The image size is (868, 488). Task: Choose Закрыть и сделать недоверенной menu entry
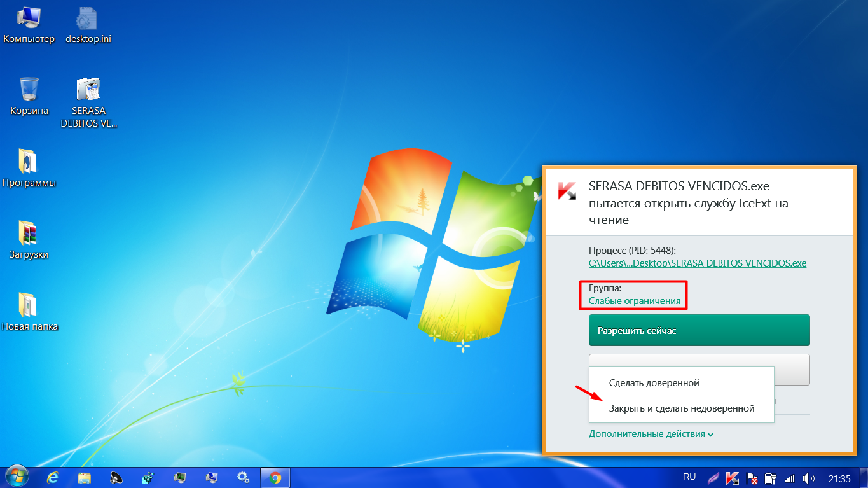tap(681, 408)
